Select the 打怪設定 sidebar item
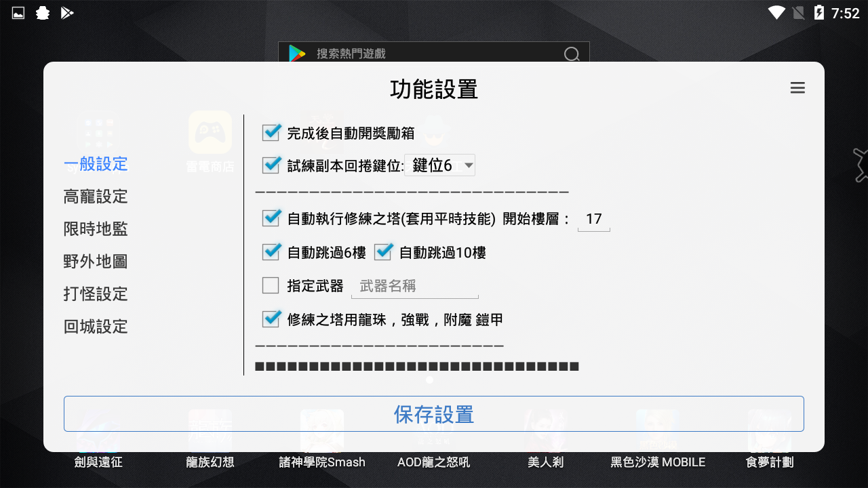The height and width of the screenshot is (488, 868). 95,293
